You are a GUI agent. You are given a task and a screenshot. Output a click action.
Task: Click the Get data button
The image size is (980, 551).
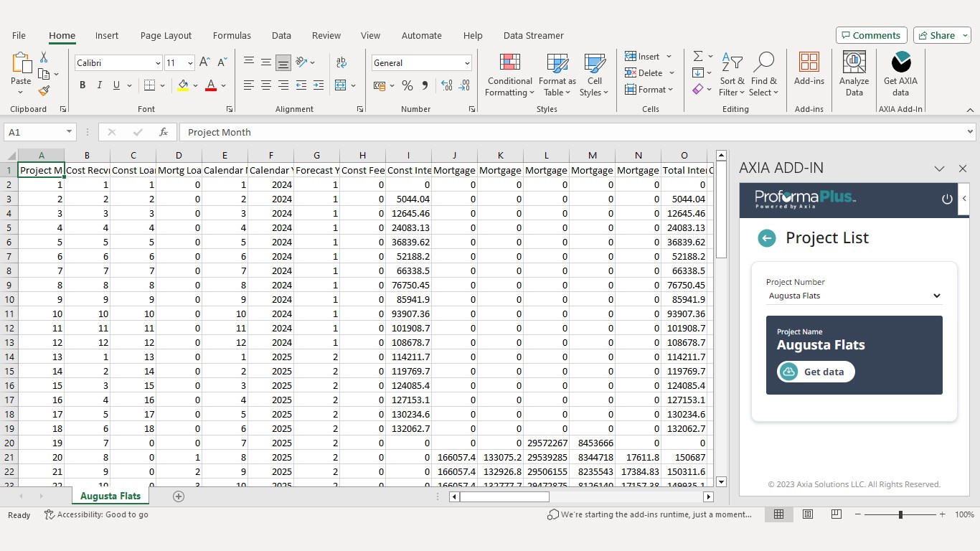click(x=816, y=372)
